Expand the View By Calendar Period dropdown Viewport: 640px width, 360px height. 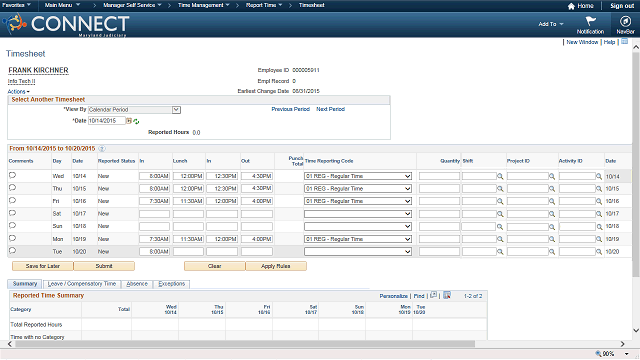[176, 110]
